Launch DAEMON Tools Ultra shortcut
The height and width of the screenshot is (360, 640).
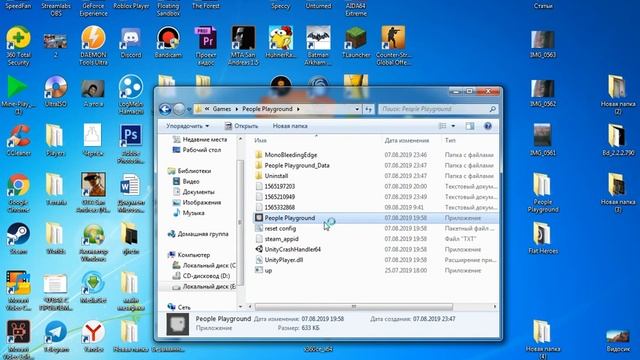click(x=93, y=46)
